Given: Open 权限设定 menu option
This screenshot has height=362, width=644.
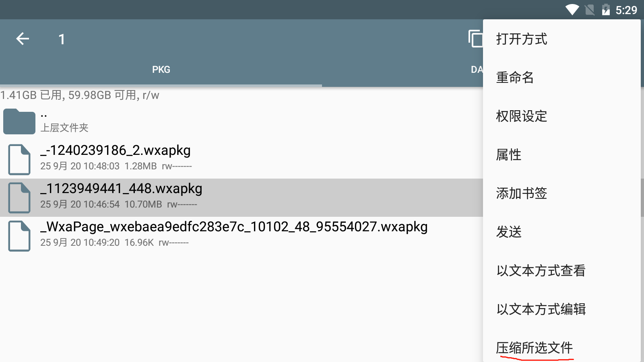Looking at the screenshot, I should tap(562, 116).
